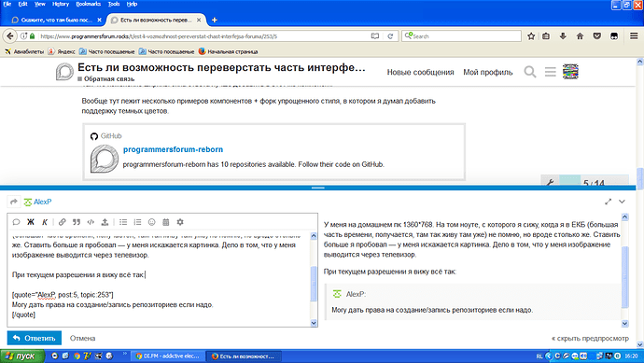Click the upload file icon in editor
The image size is (644, 363).
[x=105, y=222]
